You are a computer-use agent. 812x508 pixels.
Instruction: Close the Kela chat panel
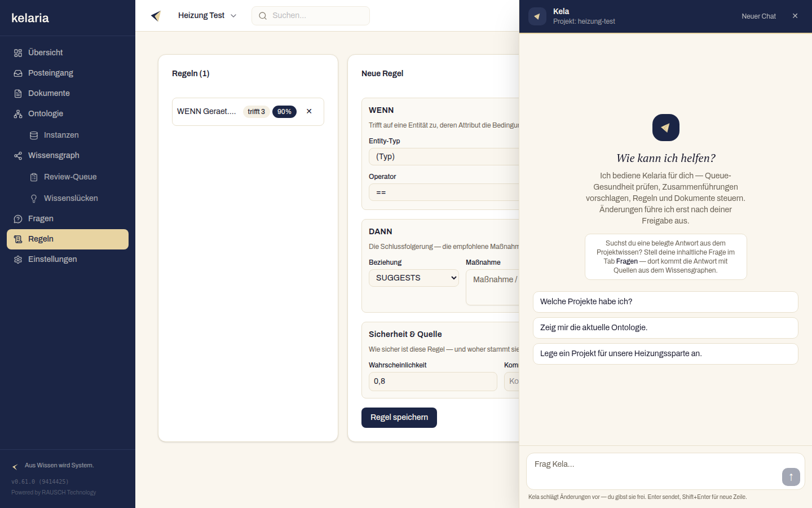pyautogui.click(x=795, y=16)
